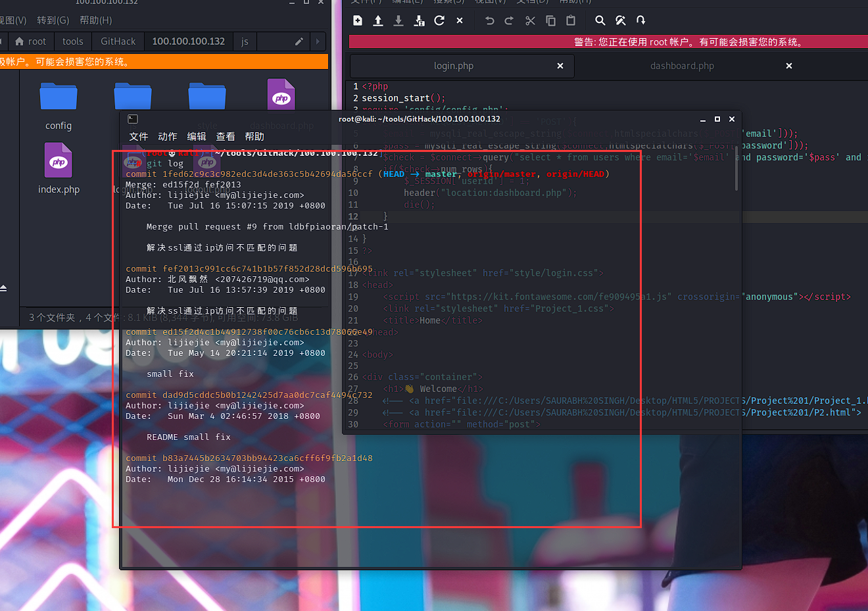Go to js in the path bar
The height and width of the screenshot is (611, 868).
point(245,41)
